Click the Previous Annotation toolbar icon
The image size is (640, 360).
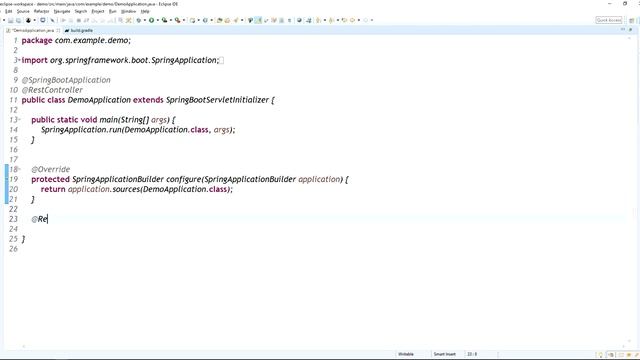[x=331, y=20]
